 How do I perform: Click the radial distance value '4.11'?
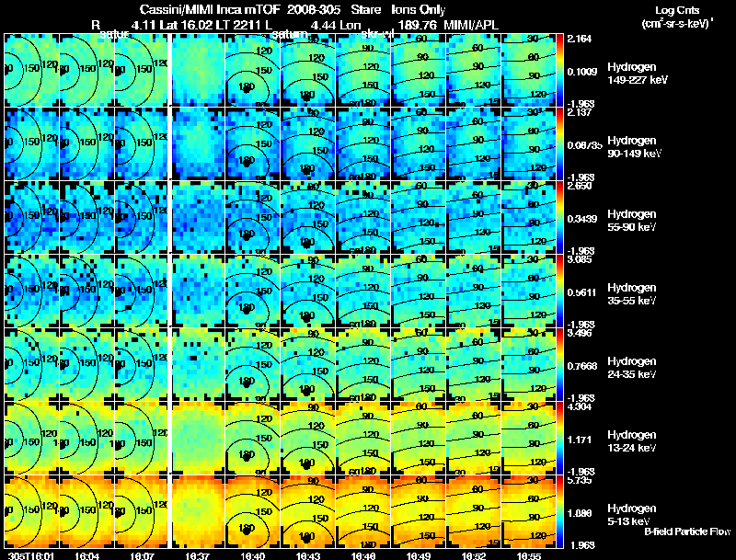click(144, 25)
